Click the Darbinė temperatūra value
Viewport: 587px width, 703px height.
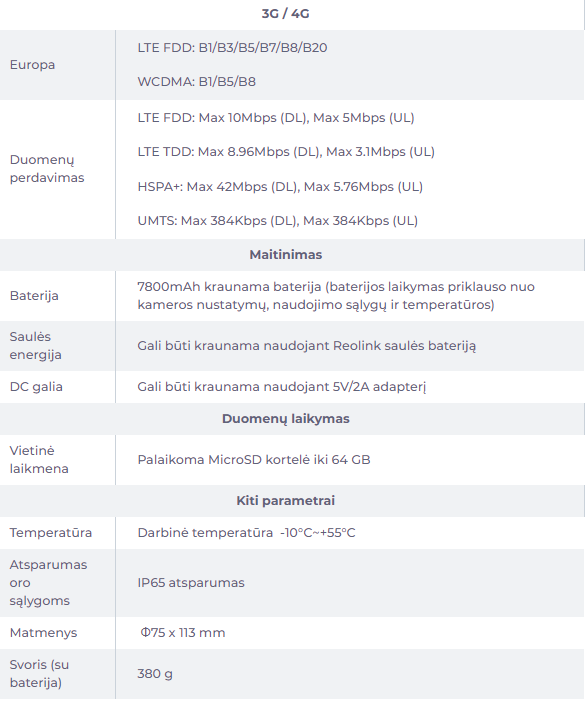246,533
